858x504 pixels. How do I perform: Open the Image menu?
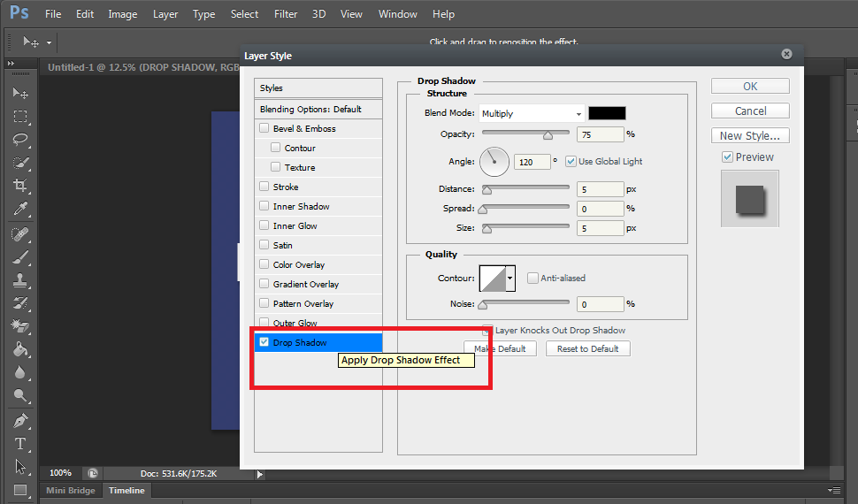(x=123, y=13)
